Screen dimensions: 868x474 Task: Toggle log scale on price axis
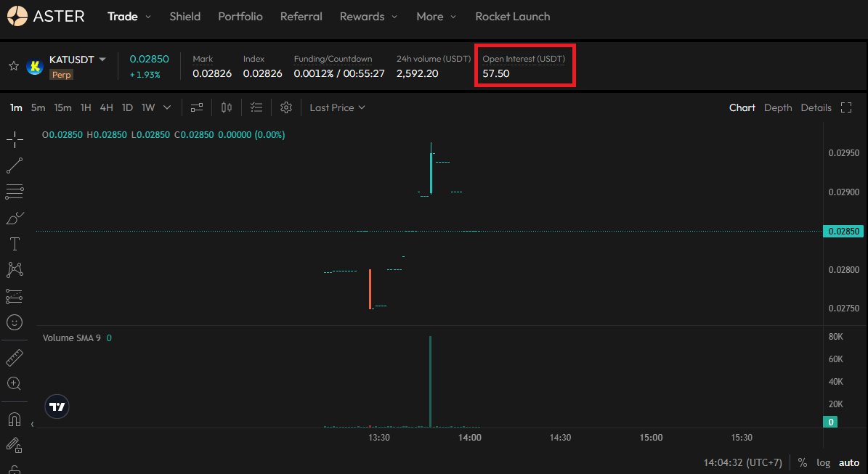823,462
